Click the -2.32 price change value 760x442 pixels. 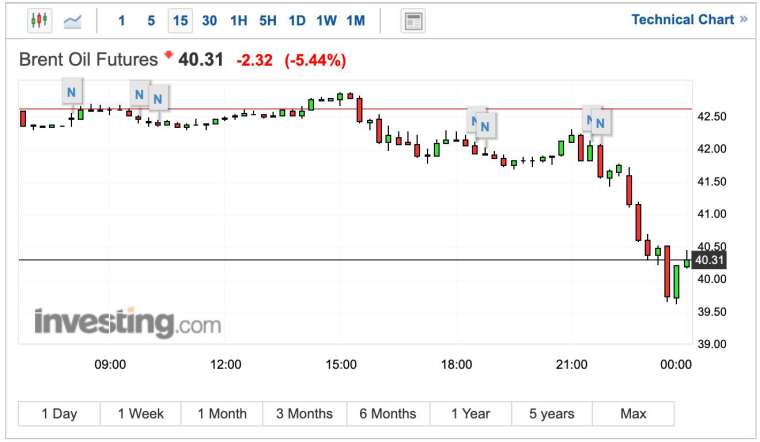pos(254,61)
